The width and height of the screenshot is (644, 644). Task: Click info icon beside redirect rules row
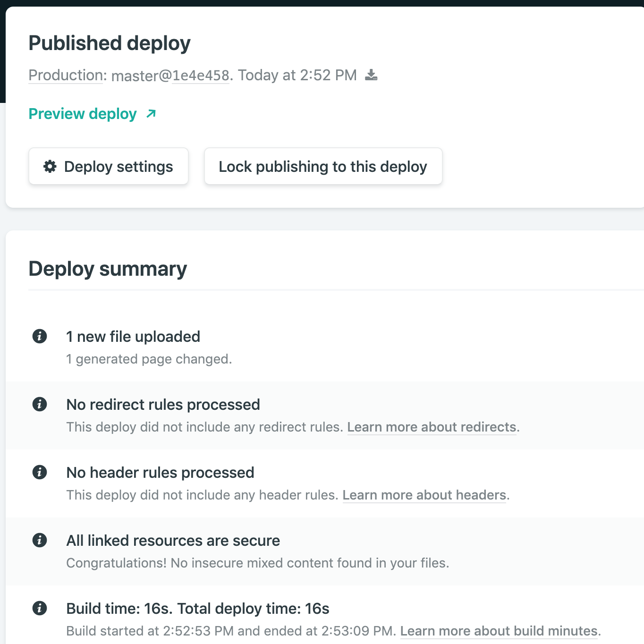[x=40, y=404]
